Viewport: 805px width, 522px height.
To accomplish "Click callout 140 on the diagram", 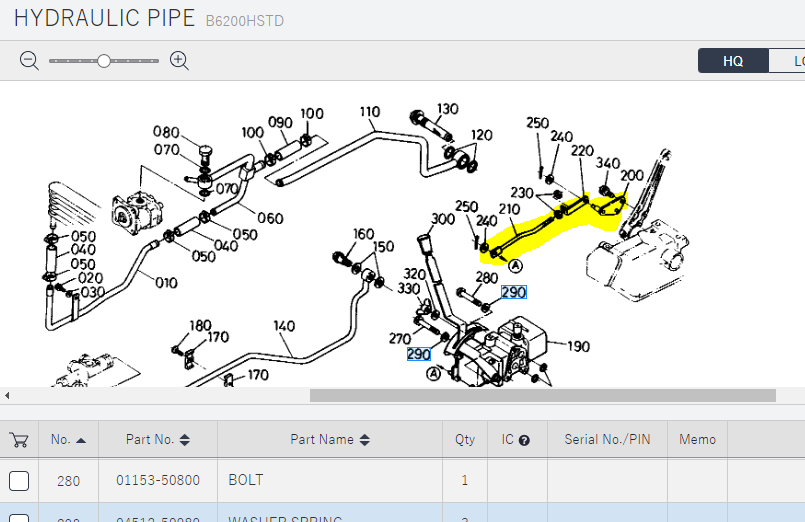I will click(284, 326).
